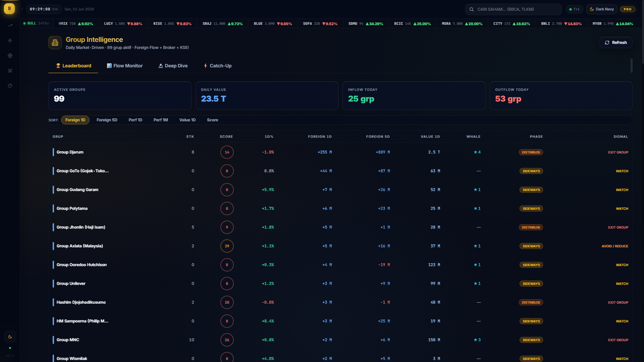The image size is (644, 362).
Task: Click score circle 20 for Hashim Djojohadikusumo
Action: click(x=227, y=302)
